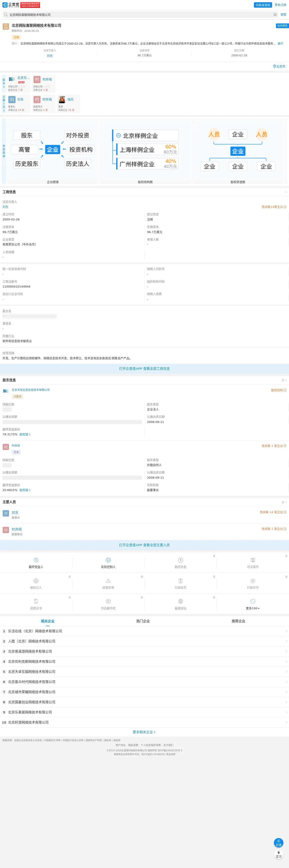The image size is (289, 868).
Task: Open 他关联14家企业 link in 工商信息
Action: pos(274,207)
